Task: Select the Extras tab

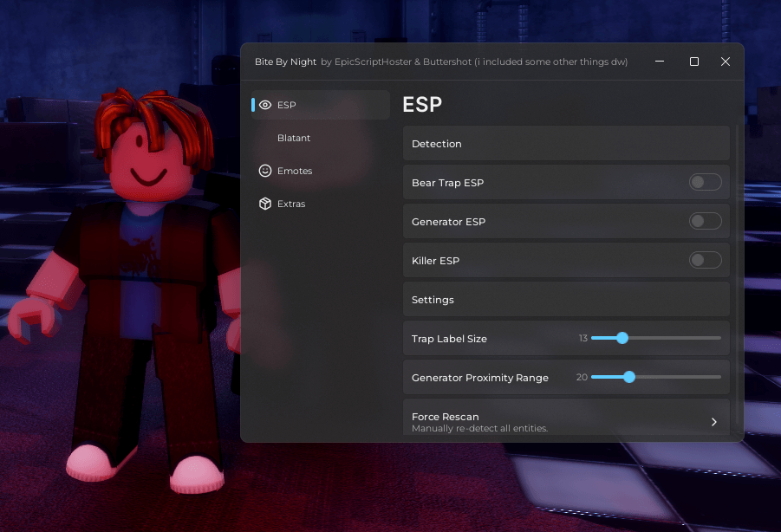Action: (x=320, y=204)
